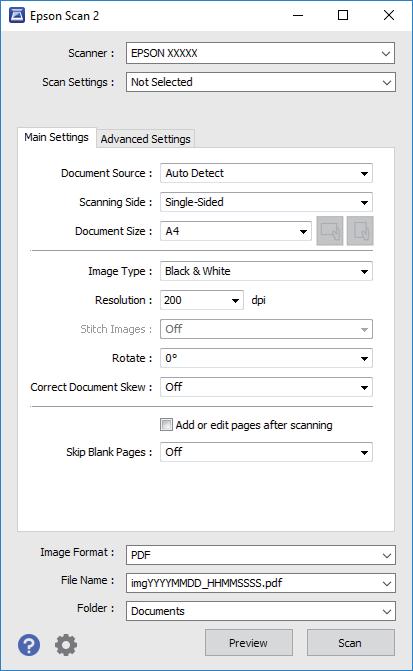413x671 pixels.
Task: Click the Preview button
Action: pyautogui.click(x=249, y=643)
